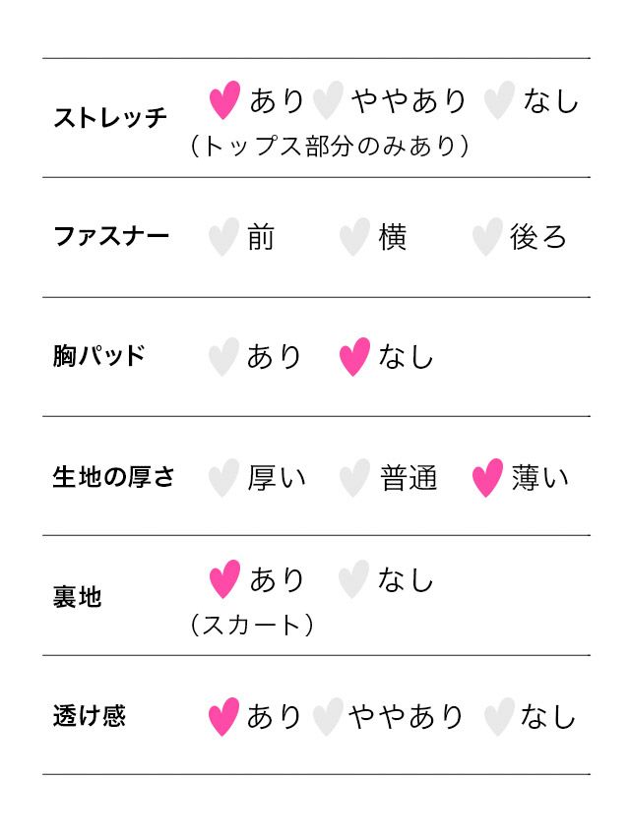Click the 透け感 row label
Screen dimensions: 630x840
pyautogui.click(x=90, y=716)
